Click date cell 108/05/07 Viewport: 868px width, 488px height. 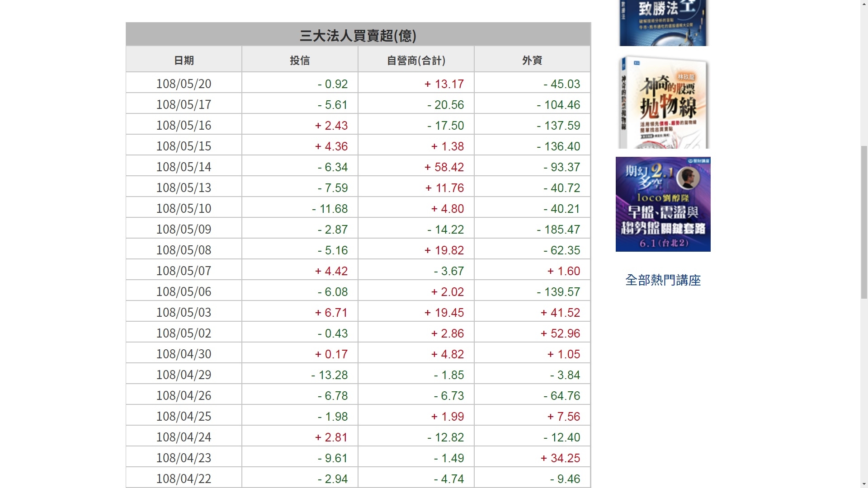(x=184, y=271)
